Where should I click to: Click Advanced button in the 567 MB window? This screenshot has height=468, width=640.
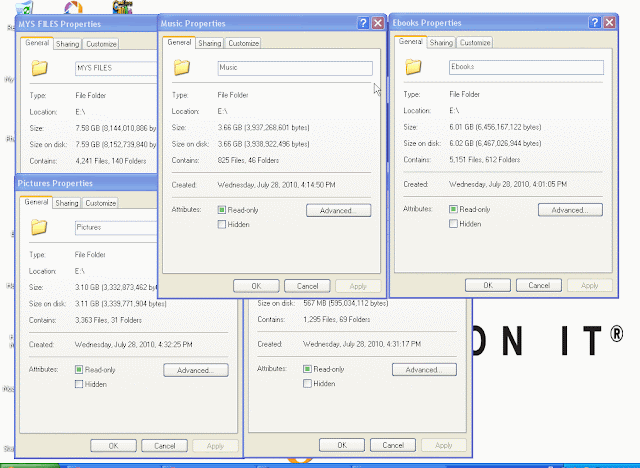tap(424, 370)
